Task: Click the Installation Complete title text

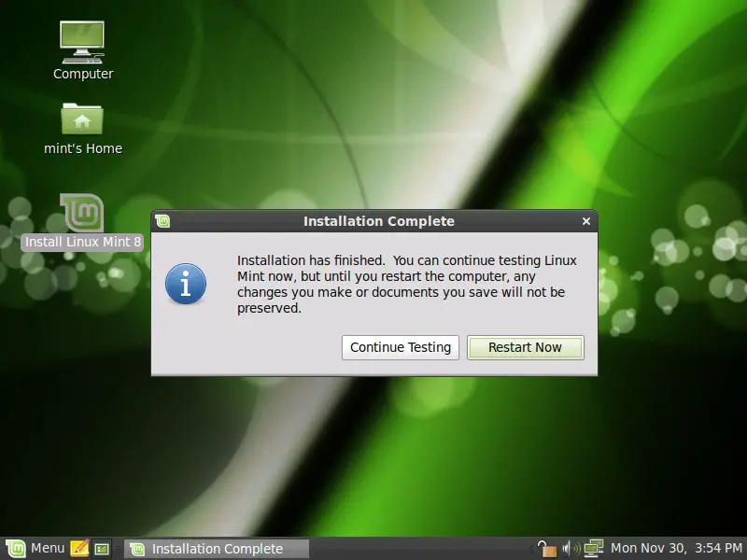Action: coord(379,221)
